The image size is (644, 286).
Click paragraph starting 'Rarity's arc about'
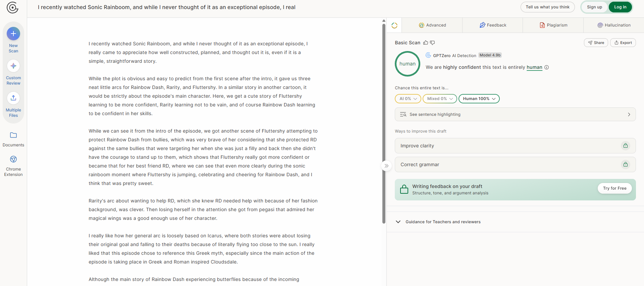(x=203, y=209)
